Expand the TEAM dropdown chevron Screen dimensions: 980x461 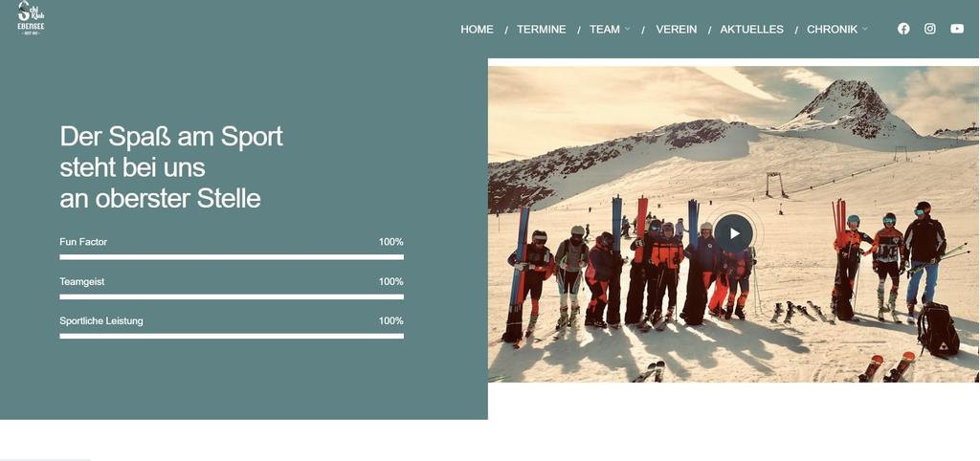coord(627,29)
